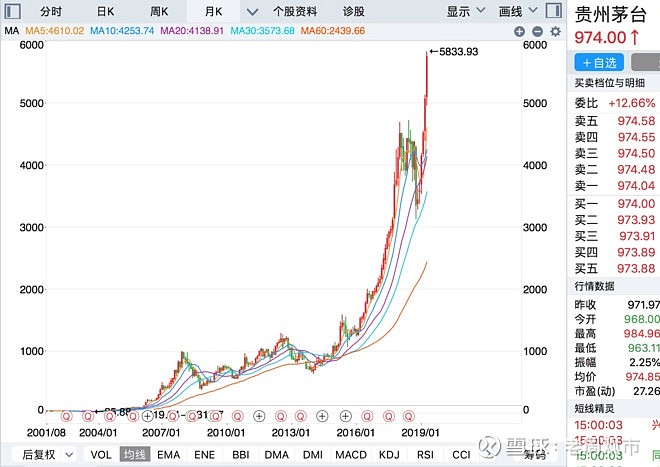Screen dimensions: 660x467
Task: Select the 月K monthly chart tab
Action: [213, 11]
